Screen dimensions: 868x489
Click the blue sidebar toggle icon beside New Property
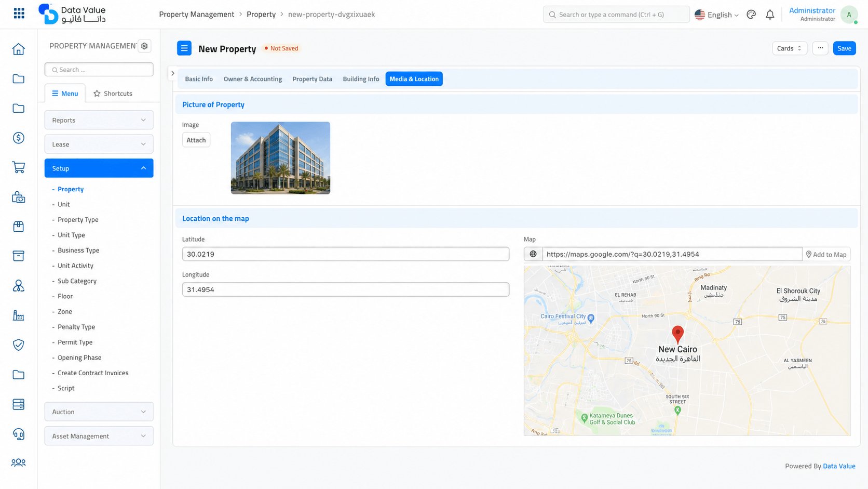pos(184,48)
